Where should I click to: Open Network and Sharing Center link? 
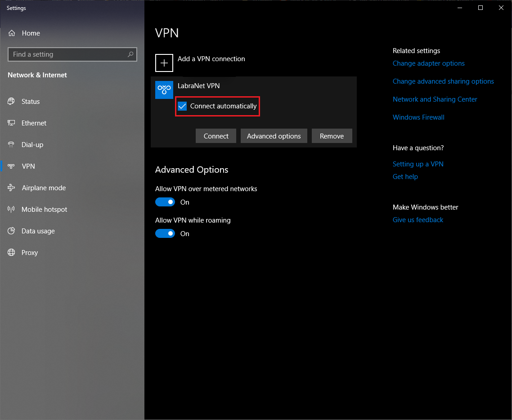(x=435, y=99)
